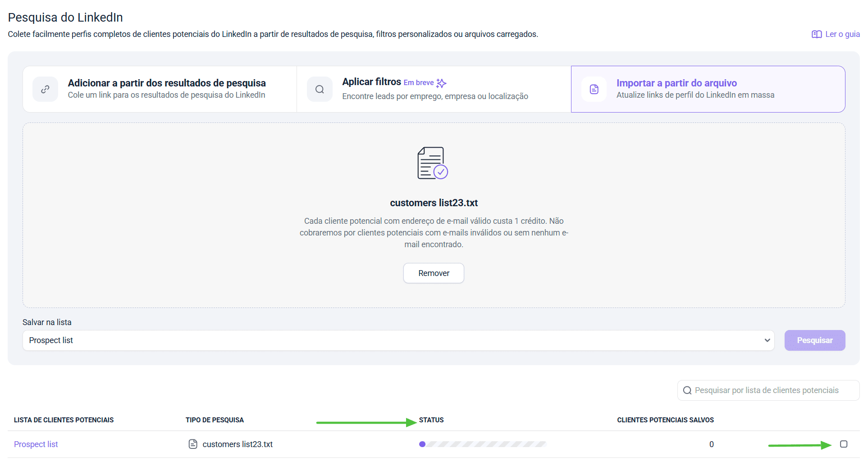The image size is (868, 466).
Task: Click the uploaded file checkmark illustration
Action: [432, 163]
